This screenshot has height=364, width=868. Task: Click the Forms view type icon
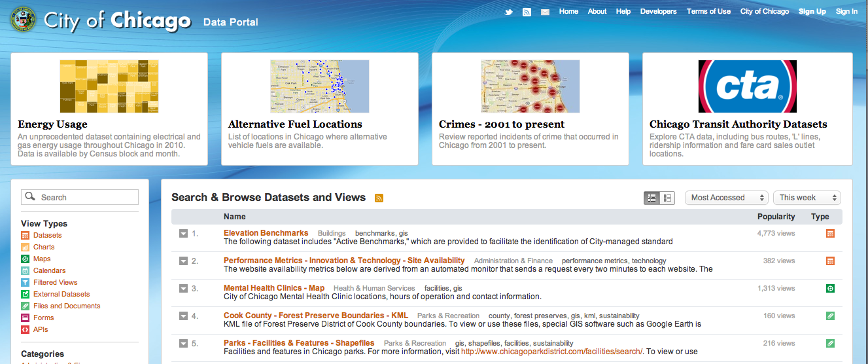(26, 318)
